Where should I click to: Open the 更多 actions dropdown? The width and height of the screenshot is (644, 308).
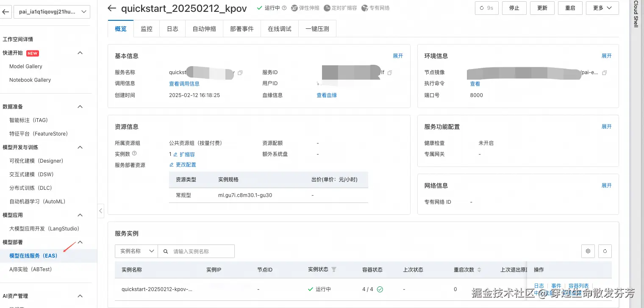(602, 8)
